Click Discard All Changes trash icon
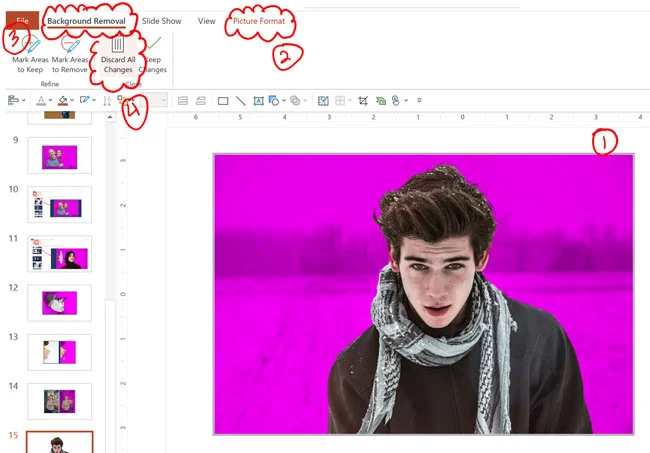 pyautogui.click(x=118, y=44)
